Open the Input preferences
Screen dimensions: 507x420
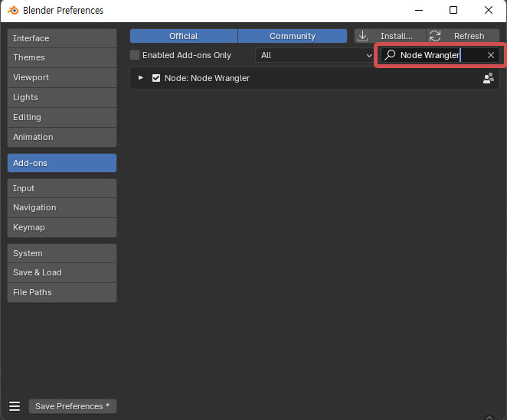point(62,188)
